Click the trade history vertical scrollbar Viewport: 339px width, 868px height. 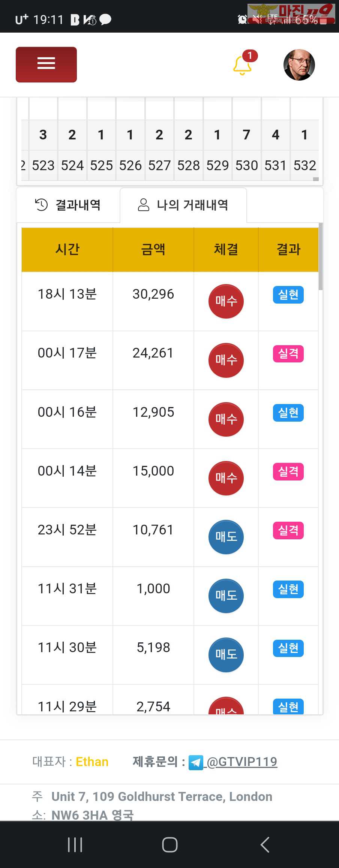320,257
